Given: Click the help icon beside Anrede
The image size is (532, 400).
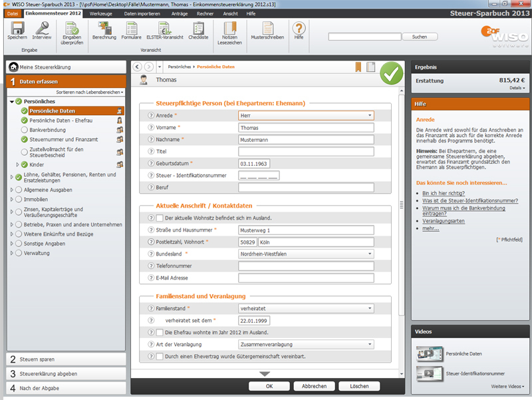Looking at the screenshot, I should (x=152, y=115).
